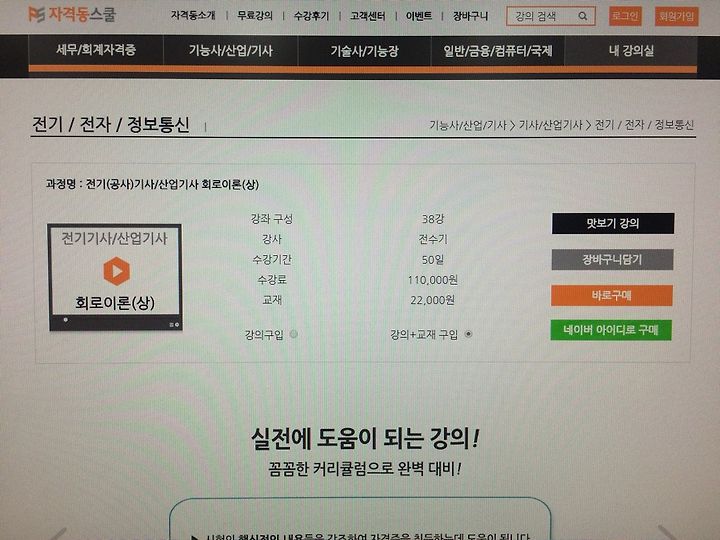Click the 38강 course count

(433, 219)
